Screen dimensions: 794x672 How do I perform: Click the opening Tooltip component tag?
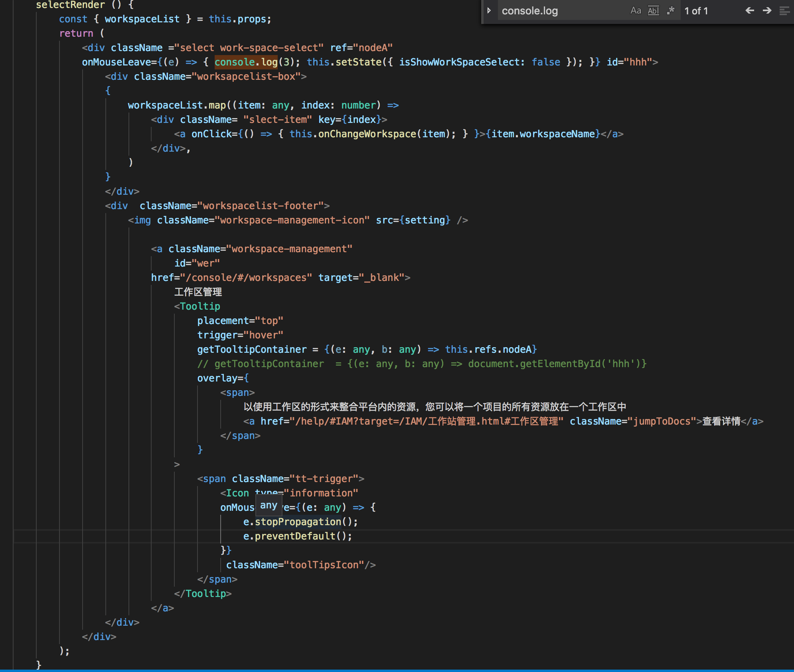pyautogui.click(x=199, y=306)
